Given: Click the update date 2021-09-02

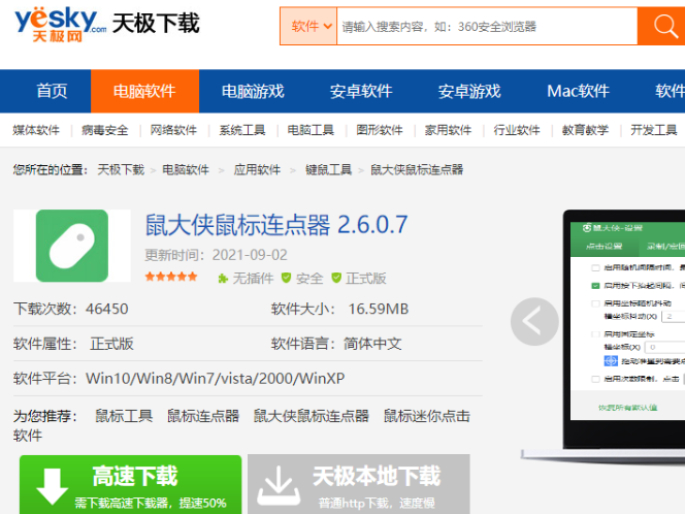Looking at the screenshot, I should pyautogui.click(x=250, y=255).
